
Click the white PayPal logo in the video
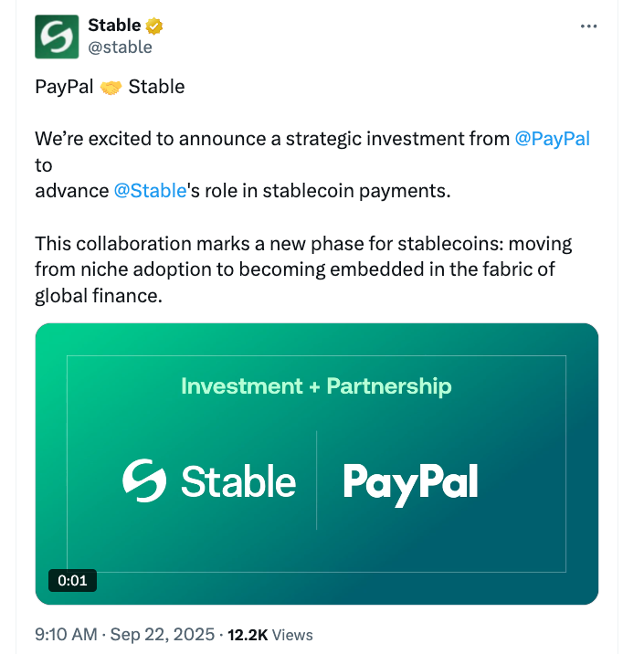(x=410, y=482)
